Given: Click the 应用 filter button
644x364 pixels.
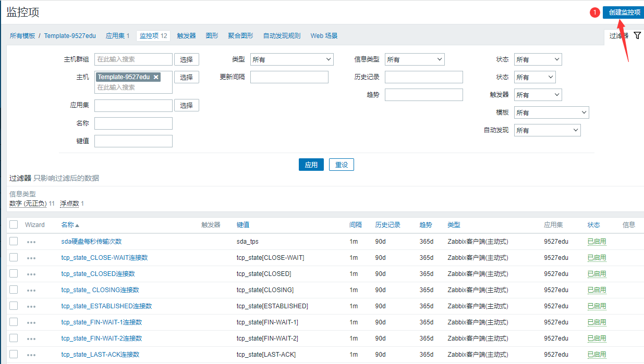Looking at the screenshot, I should (x=311, y=165).
